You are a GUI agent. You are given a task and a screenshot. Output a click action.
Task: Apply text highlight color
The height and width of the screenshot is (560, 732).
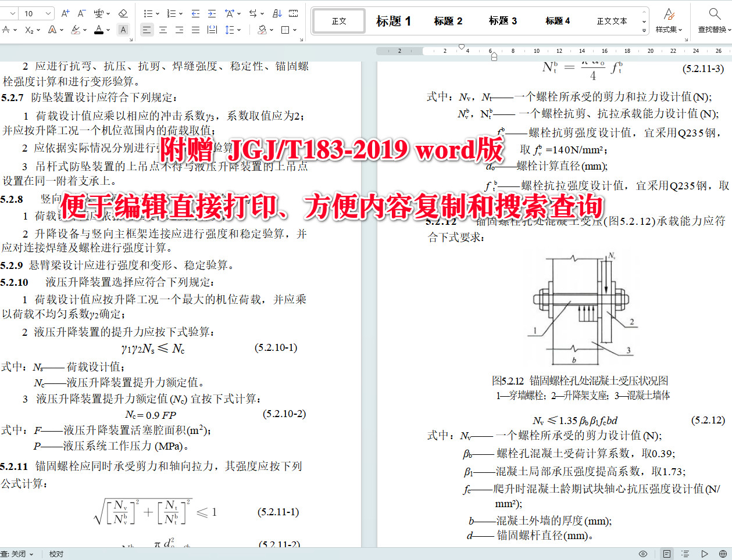pyautogui.click(x=76, y=30)
